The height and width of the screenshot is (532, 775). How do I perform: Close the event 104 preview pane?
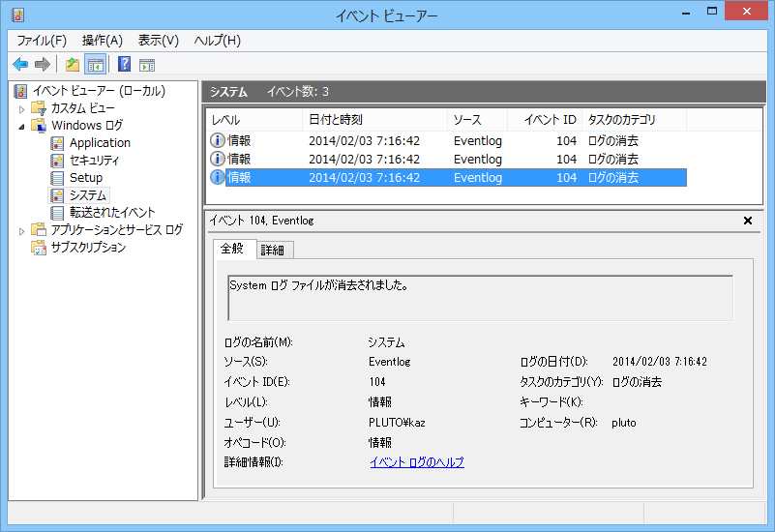point(748,221)
